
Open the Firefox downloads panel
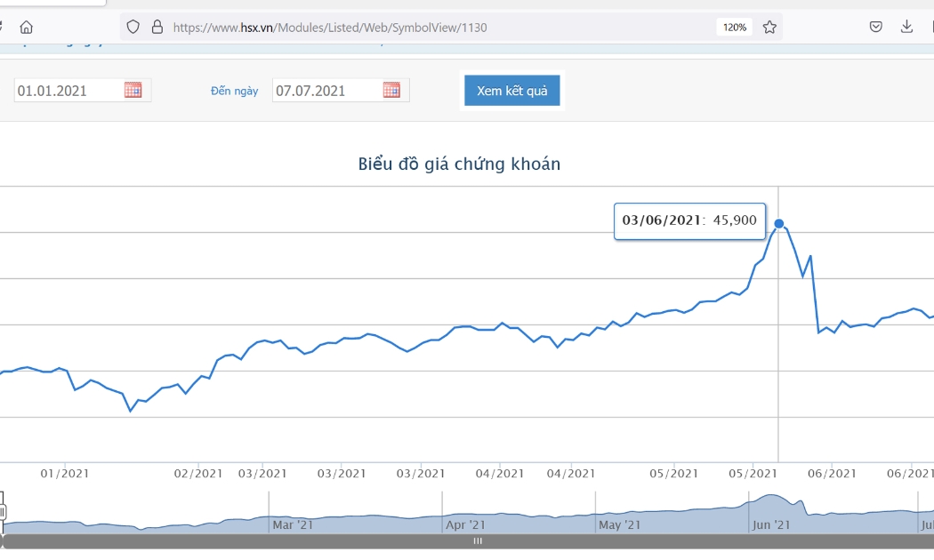(906, 27)
